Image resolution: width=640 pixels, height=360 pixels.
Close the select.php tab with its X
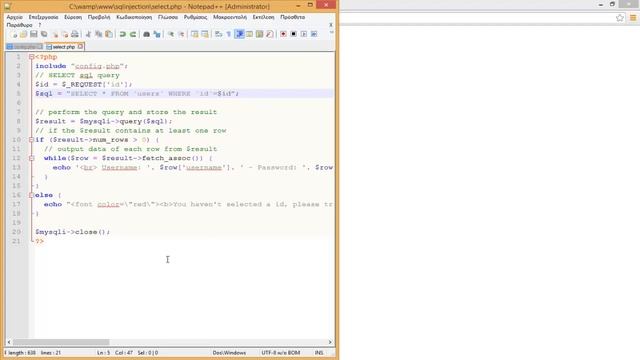(80, 47)
